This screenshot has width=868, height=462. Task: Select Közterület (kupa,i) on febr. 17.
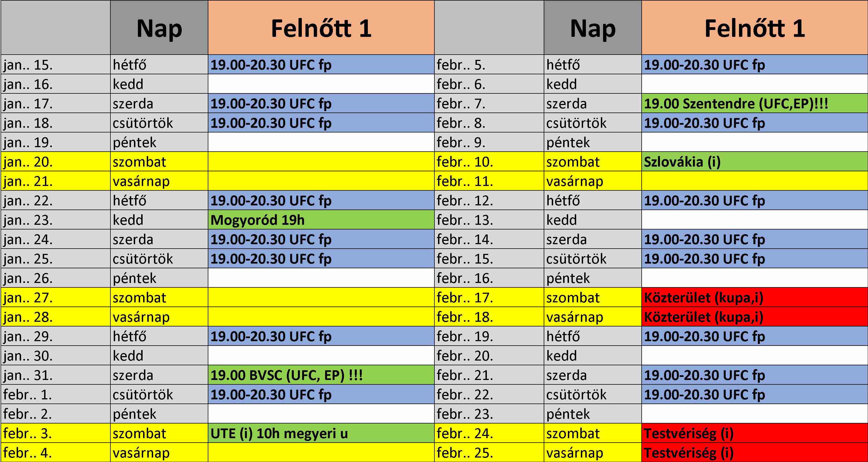pyautogui.click(x=754, y=298)
